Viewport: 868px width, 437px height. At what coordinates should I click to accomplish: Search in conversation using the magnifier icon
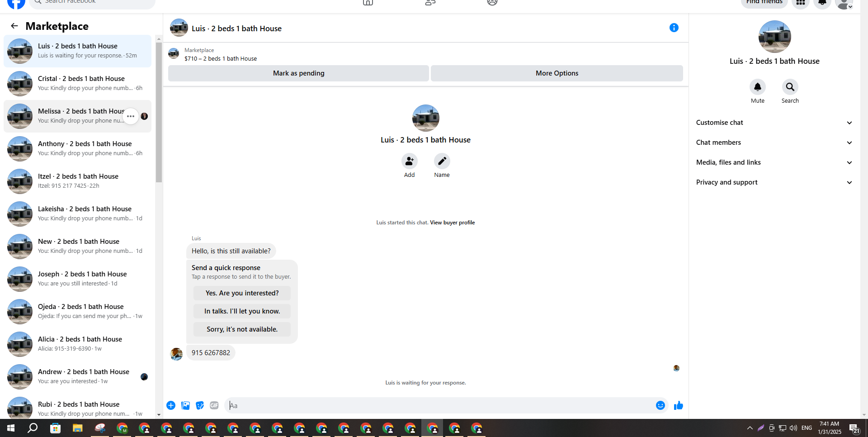[790, 87]
